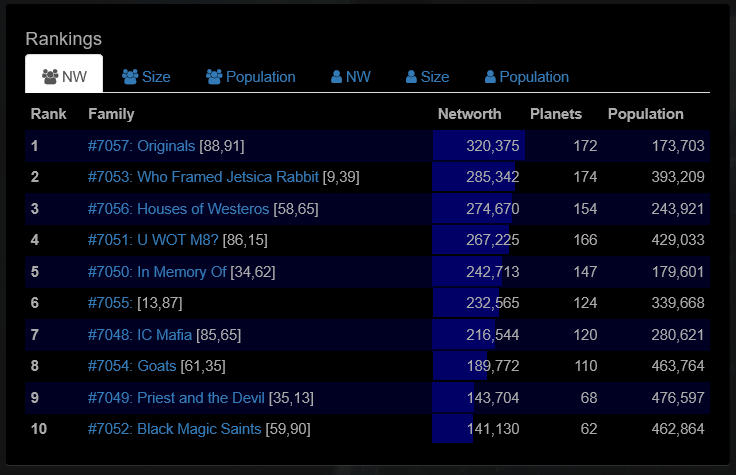Open family #7049: Priest and the Devil

(x=176, y=398)
